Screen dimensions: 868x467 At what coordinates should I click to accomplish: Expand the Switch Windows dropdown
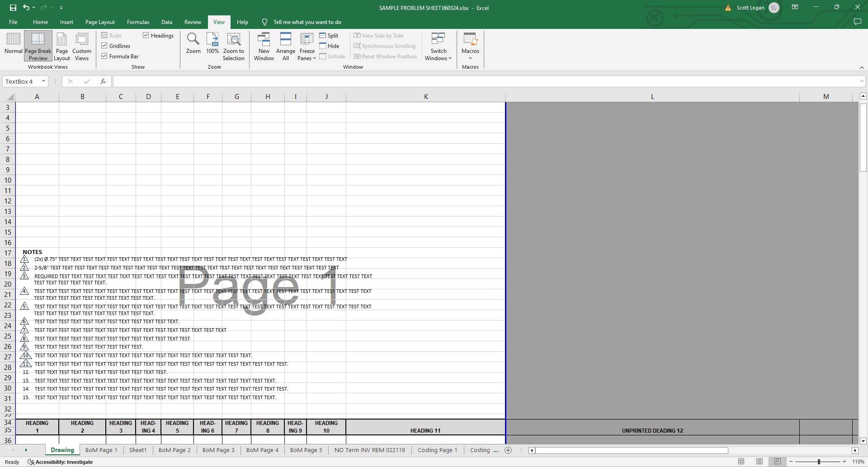tap(438, 46)
